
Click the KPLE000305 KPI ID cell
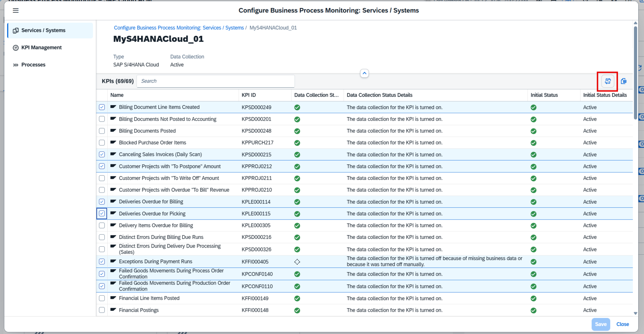[256, 225]
